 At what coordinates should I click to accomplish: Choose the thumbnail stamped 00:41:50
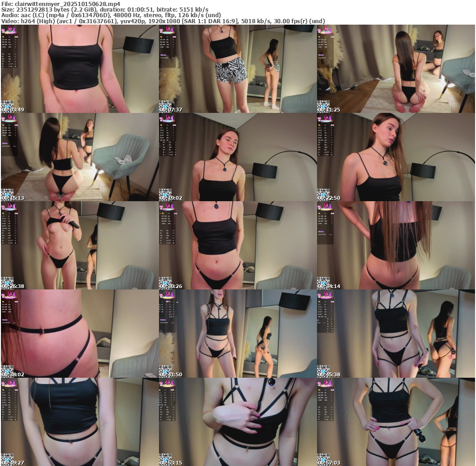238,334
